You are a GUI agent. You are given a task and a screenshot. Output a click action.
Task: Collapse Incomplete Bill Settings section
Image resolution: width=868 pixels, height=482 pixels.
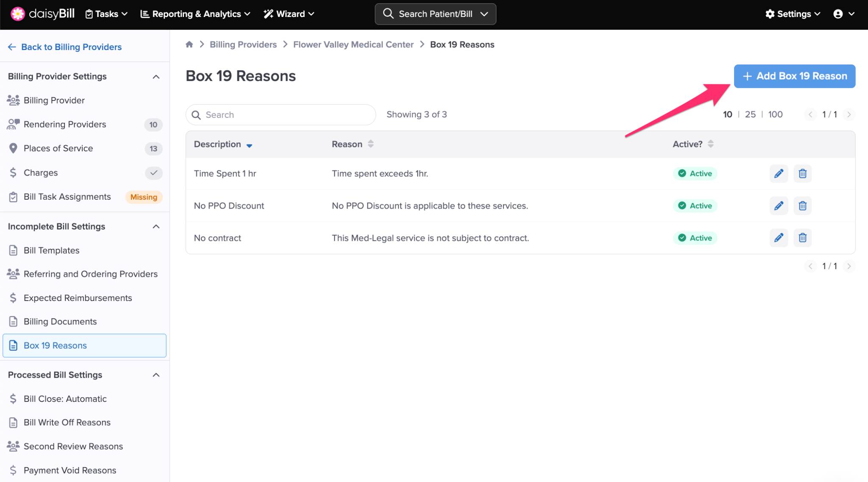pos(156,227)
